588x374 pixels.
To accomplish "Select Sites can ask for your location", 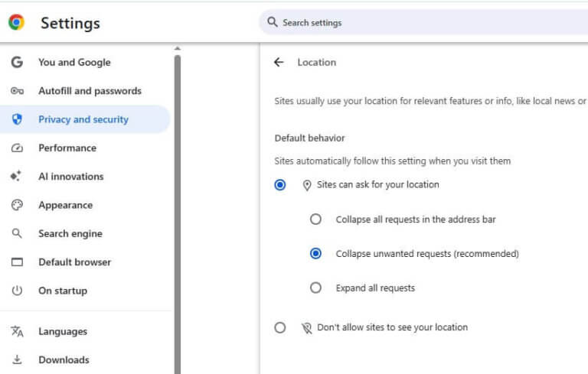I will [280, 185].
